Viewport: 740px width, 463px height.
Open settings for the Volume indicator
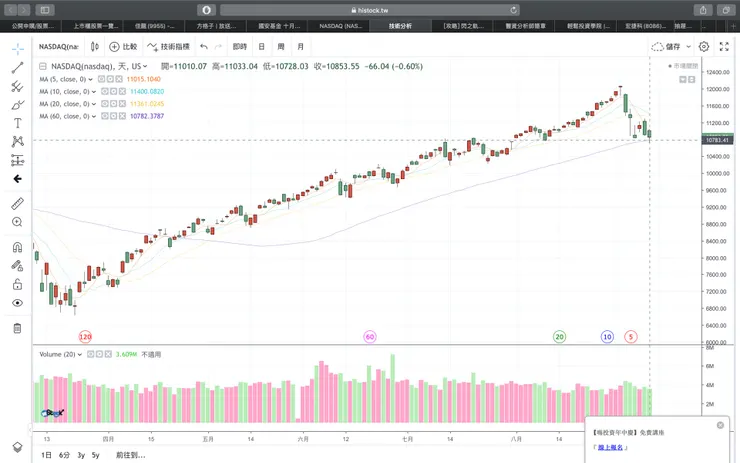[99, 354]
